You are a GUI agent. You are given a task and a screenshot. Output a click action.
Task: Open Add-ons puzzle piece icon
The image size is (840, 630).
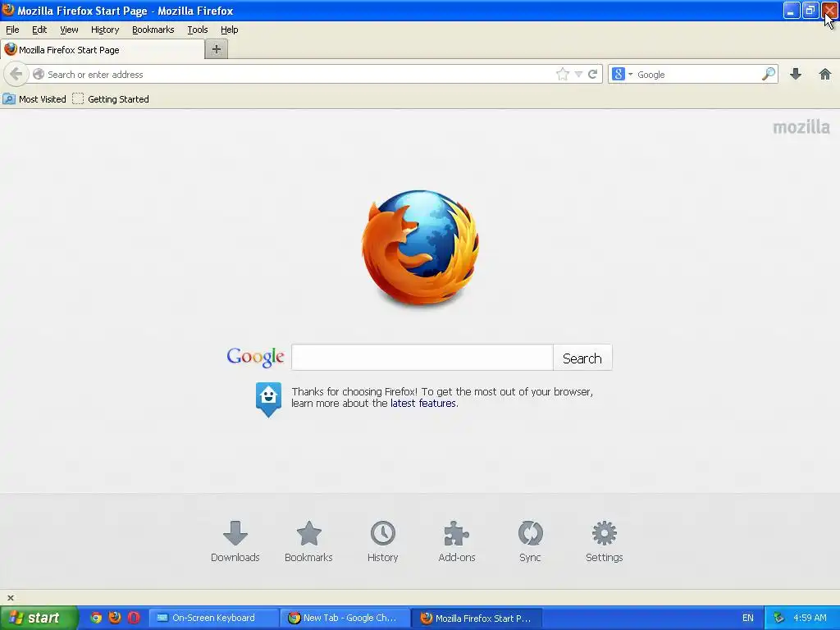tap(456, 541)
